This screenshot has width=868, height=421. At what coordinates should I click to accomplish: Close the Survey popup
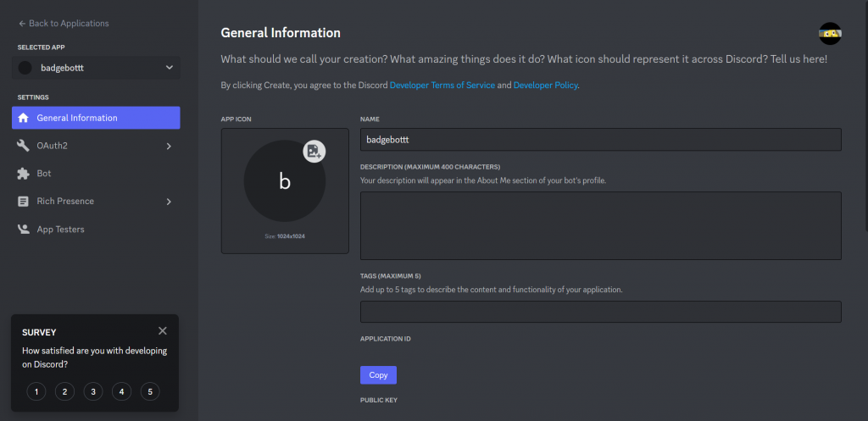[162, 331]
